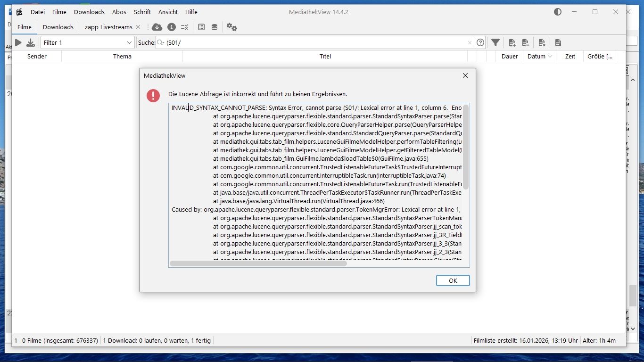The height and width of the screenshot is (362, 644).
Task: Toggle the list view toolbar icon
Action: (201, 27)
